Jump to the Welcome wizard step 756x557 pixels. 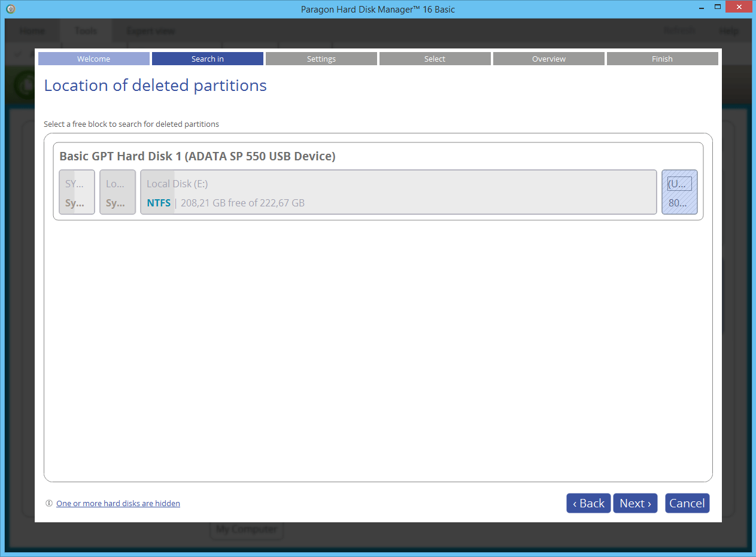pyautogui.click(x=94, y=59)
